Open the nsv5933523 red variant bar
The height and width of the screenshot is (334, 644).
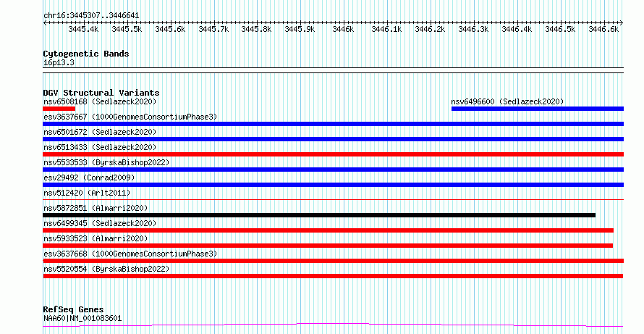tap(328, 246)
